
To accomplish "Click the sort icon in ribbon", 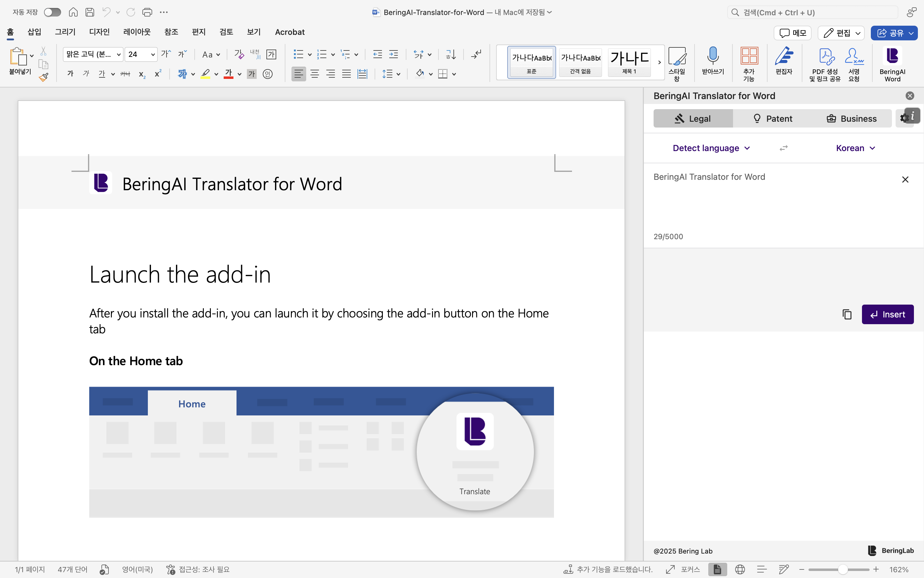I will click(451, 54).
